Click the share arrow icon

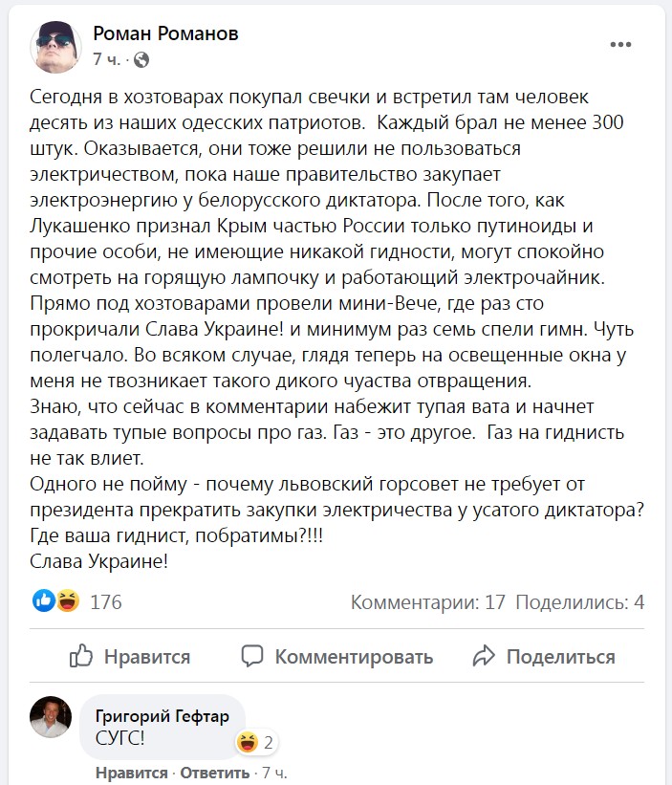pyautogui.click(x=484, y=656)
